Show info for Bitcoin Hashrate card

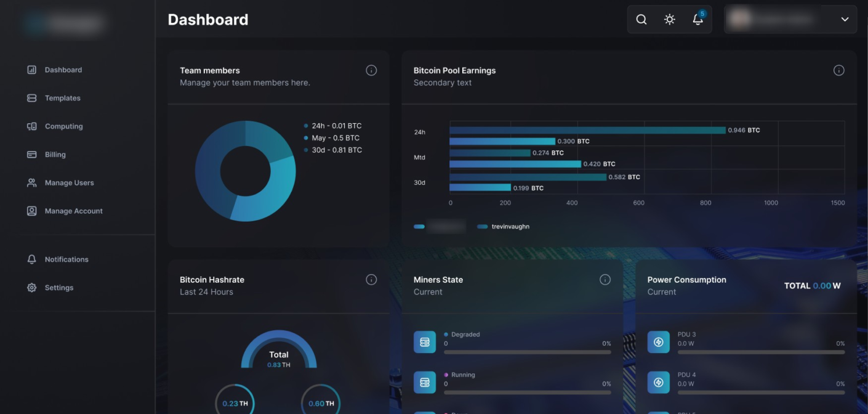(x=371, y=280)
